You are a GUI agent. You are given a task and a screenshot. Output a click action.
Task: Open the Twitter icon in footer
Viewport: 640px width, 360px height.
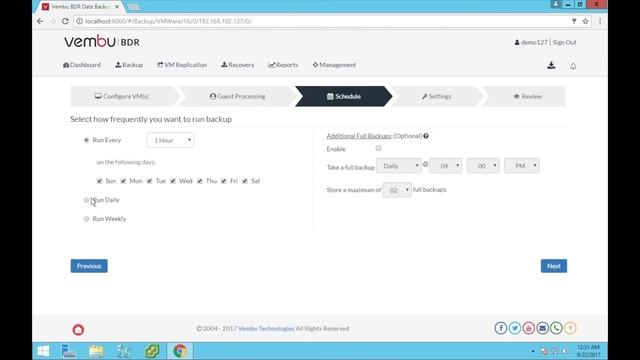click(x=515, y=328)
